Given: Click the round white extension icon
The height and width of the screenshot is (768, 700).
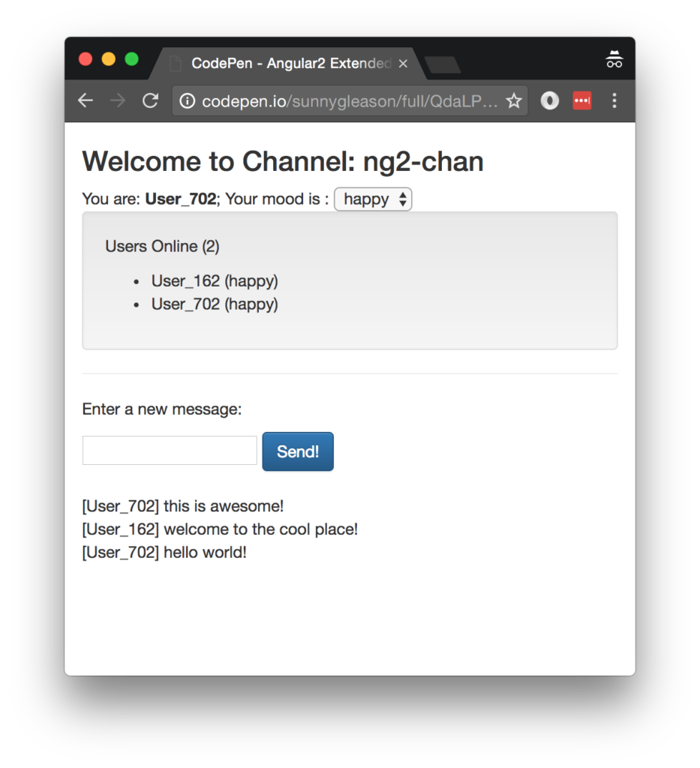Looking at the screenshot, I should 550,101.
